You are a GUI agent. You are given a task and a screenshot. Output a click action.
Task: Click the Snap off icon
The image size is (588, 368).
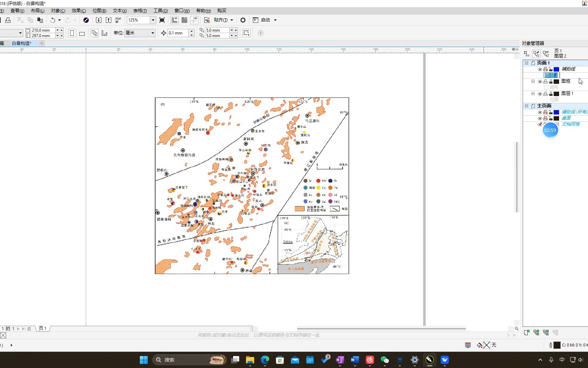pyautogui.click(x=207, y=20)
